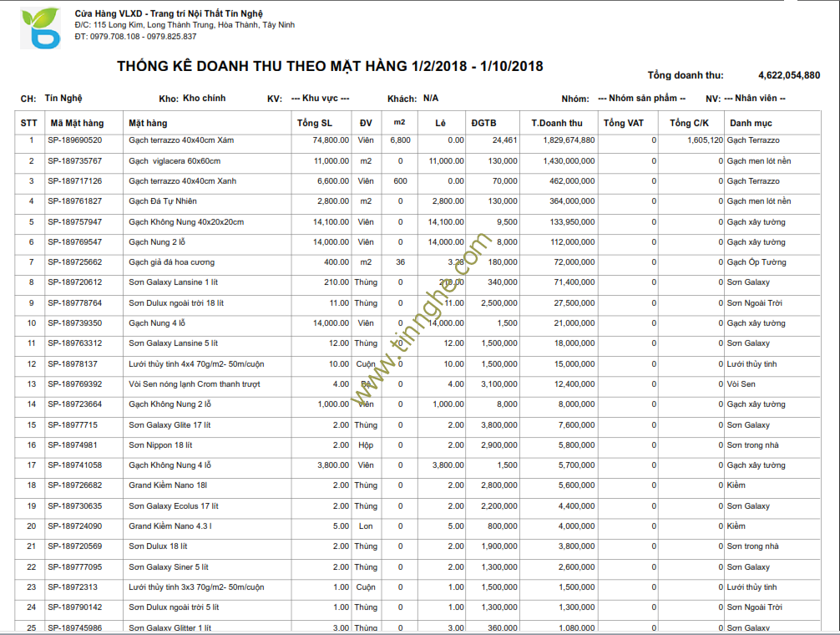
Task: Click the item Sơn Galaxy Siner 5 lít
Action: 168,567
